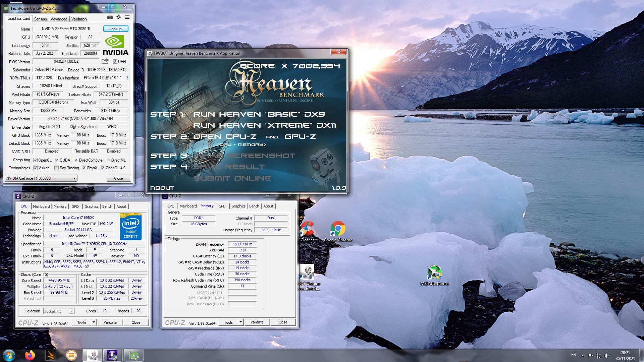
Task: Toggle the PhysX checkbox
Action: click(x=84, y=168)
